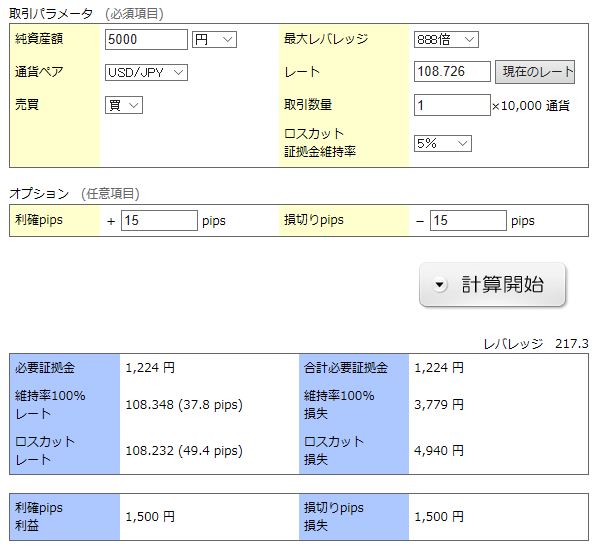Click the ロスカット損失 value 4,940 円
599x555 pixels.
click(x=439, y=451)
